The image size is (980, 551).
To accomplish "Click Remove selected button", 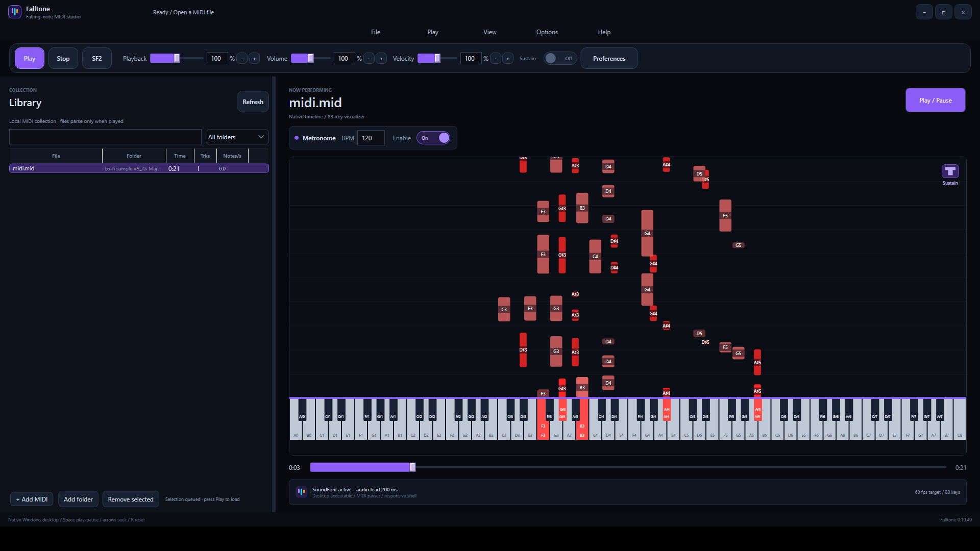I will (x=131, y=499).
